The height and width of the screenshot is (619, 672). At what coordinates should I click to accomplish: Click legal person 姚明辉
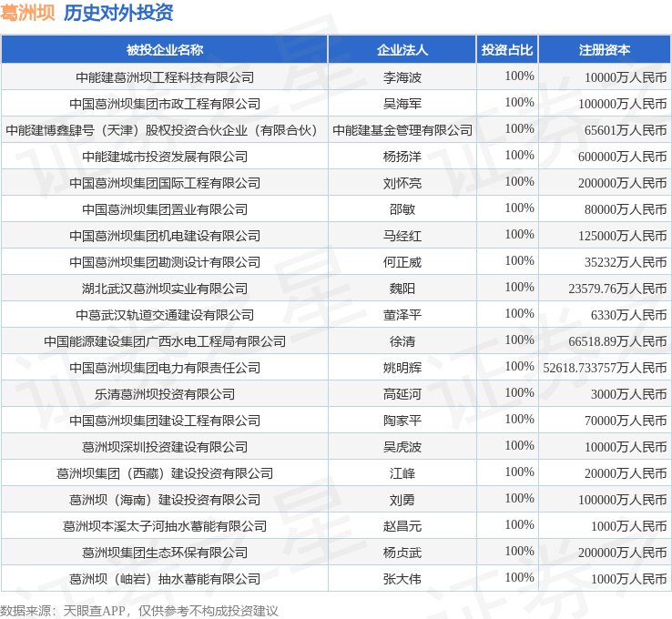402,368
